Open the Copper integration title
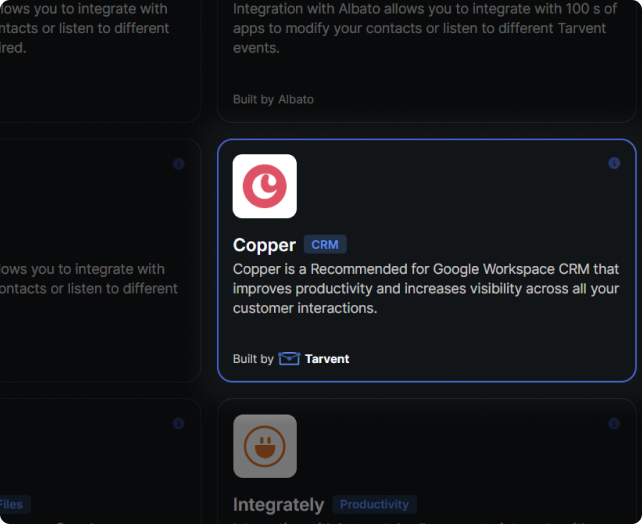 click(264, 245)
